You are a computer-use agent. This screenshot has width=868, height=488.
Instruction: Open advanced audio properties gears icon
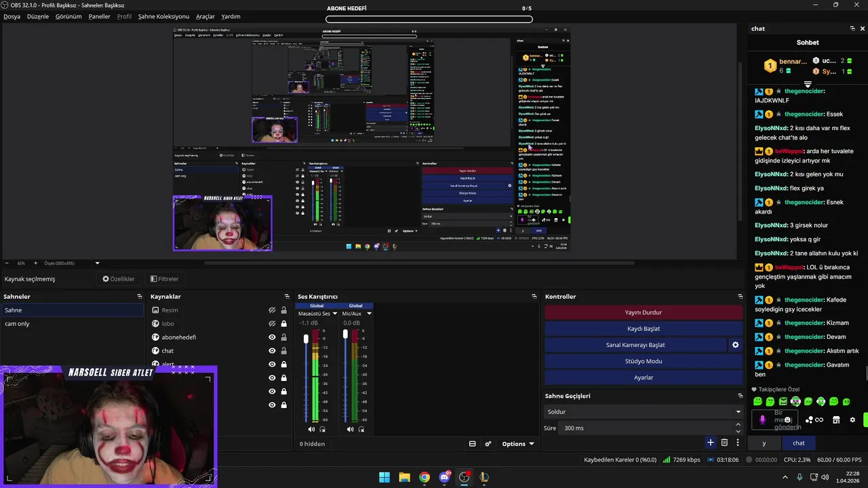[x=488, y=444]
